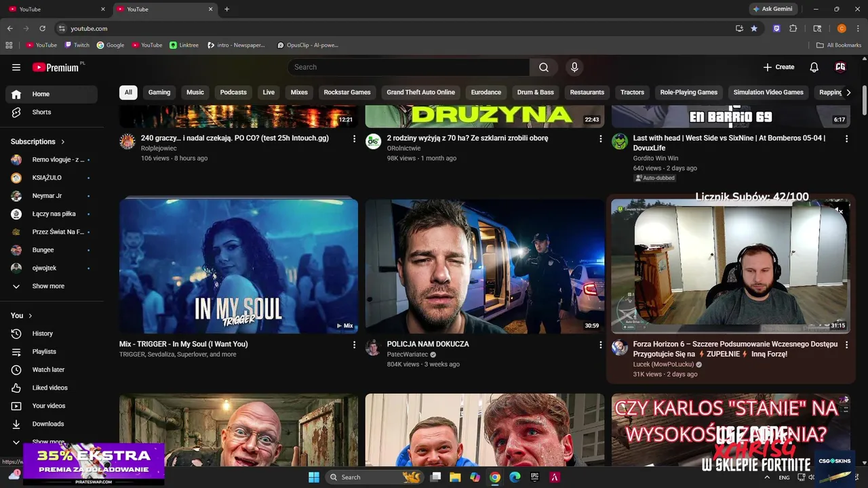
Task: Open Chrome extensions puzzle icon
Action: 793,28
